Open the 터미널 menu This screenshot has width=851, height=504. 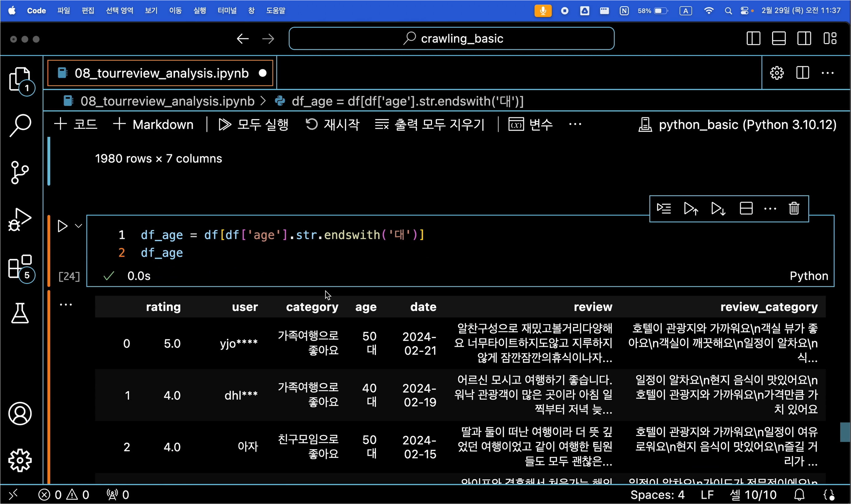[227, 10]
